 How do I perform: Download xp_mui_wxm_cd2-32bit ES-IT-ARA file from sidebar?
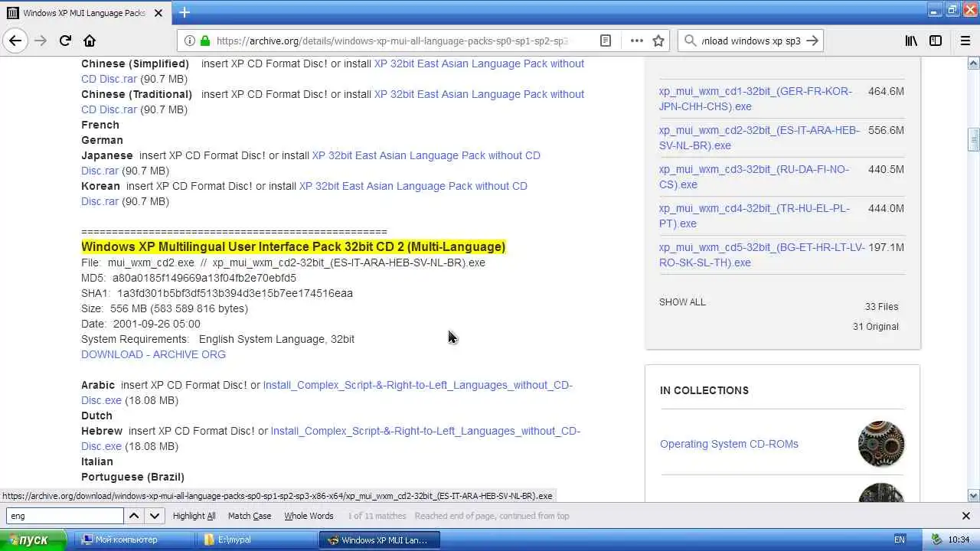[759, 138]
